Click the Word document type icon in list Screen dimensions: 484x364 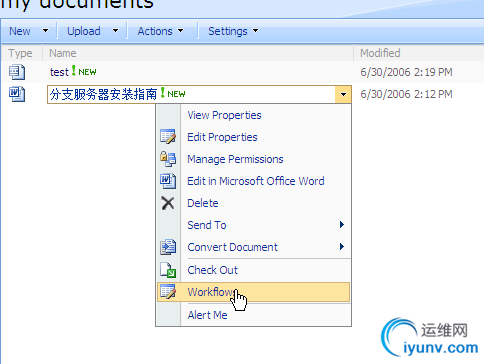pos(17,94)
